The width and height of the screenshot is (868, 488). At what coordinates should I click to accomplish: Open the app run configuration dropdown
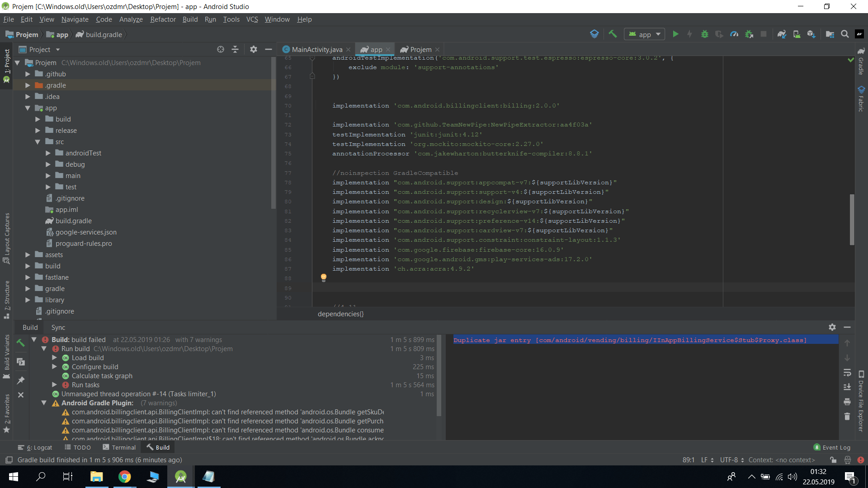(x=644, y=34)
